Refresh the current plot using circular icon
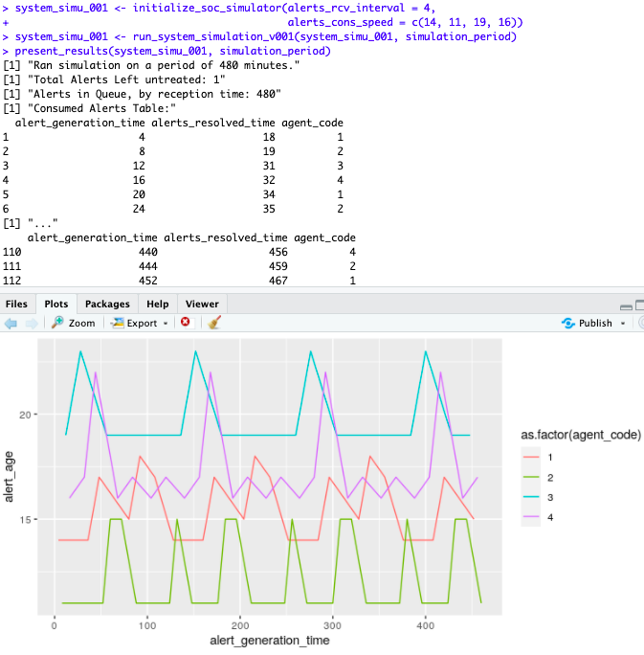Viewport: 644px width, 655px height. (x=640, y=324)
